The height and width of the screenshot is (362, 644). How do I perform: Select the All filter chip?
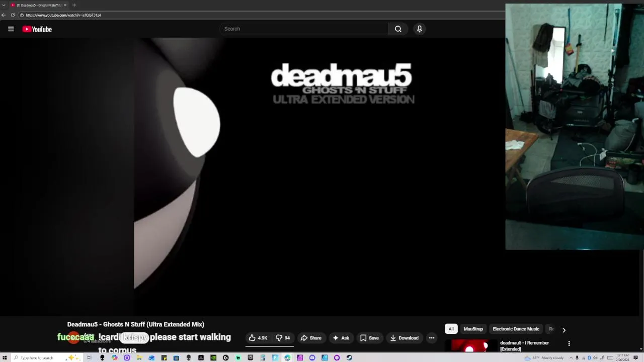coord(451,329)
